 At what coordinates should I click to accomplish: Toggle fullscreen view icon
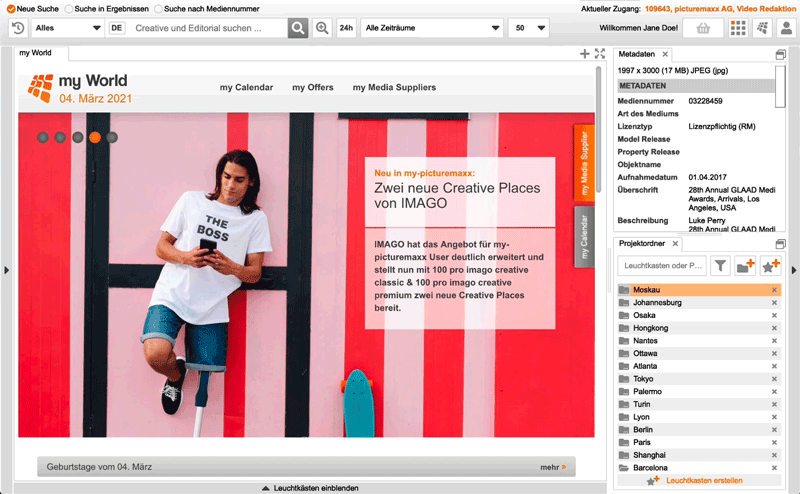[600, 54]
